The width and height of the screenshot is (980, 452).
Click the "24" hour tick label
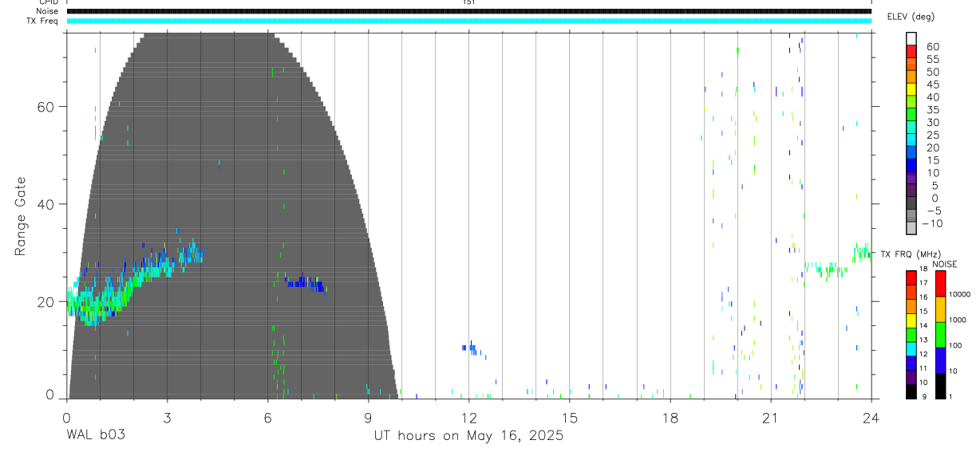(x=871, y=417)
